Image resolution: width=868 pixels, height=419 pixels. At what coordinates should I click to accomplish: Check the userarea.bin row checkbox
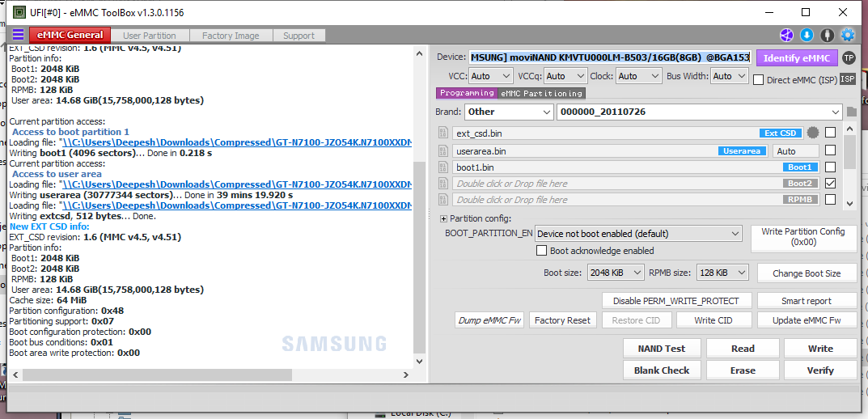coord(830,150)
